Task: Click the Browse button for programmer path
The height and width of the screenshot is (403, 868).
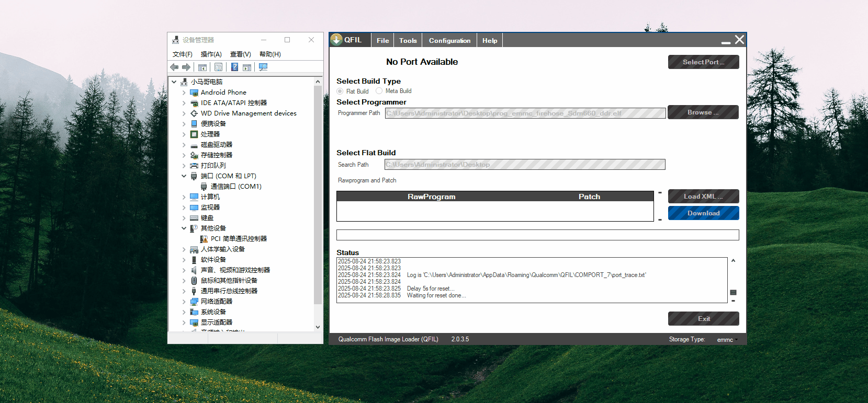Action: pyautogui.click(x=703, y=112)
